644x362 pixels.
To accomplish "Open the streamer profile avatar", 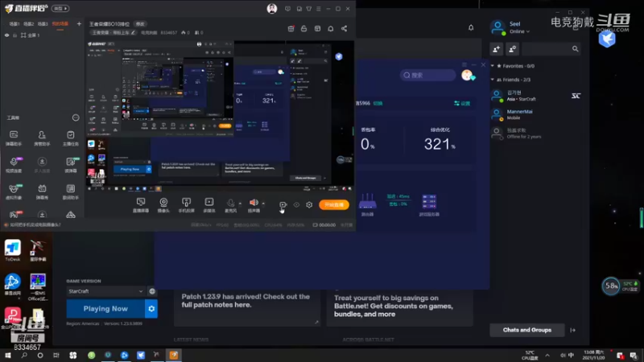I will point(272,9).
